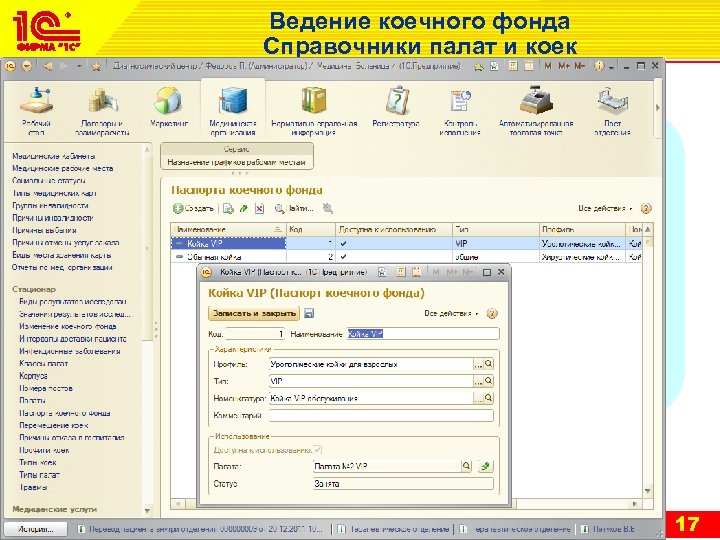Screen dimensions: 720x540
Task: Open the info icon in the main window title bar
Action: (x=599, y=66)
